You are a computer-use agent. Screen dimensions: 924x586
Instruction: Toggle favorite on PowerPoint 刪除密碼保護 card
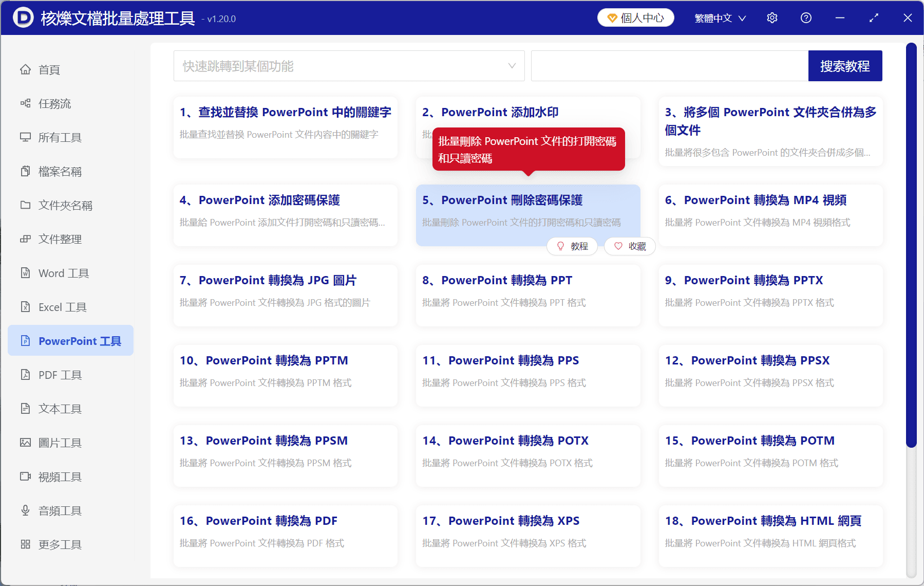tap(629, 246)
